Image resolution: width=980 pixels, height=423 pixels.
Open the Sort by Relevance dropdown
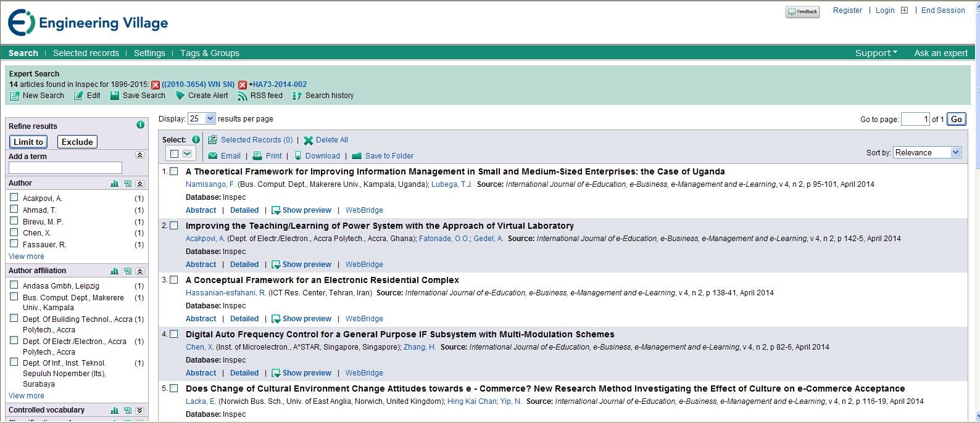tap(928, 152)
